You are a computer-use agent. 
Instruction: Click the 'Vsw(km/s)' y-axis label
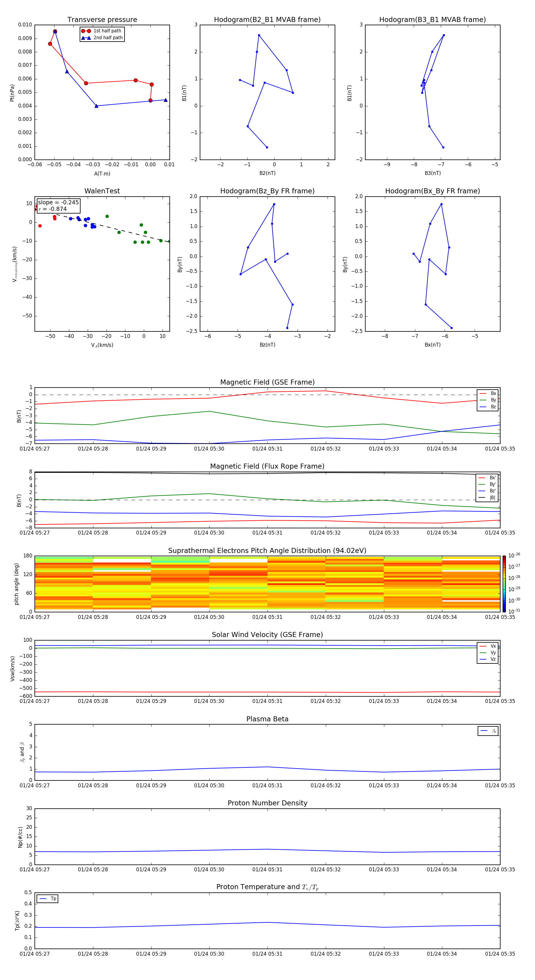click(12, 668)
